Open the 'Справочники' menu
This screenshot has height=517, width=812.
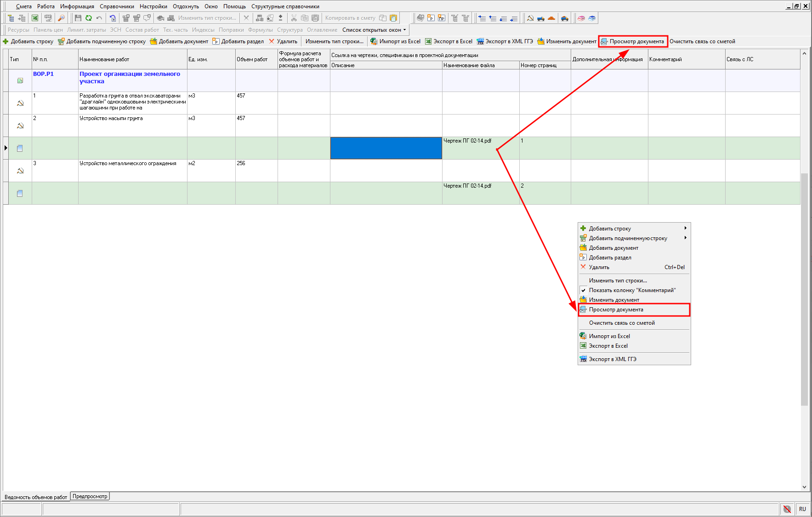pos(117,6)
